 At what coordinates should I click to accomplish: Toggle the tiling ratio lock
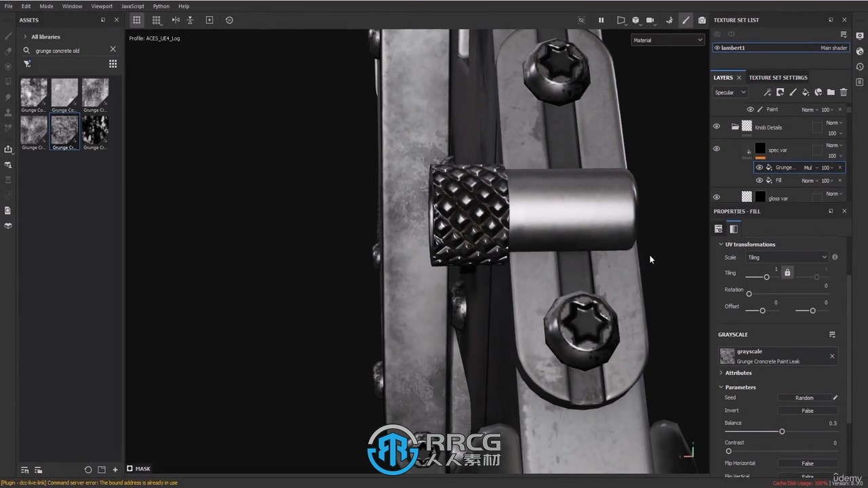(787, 272)
